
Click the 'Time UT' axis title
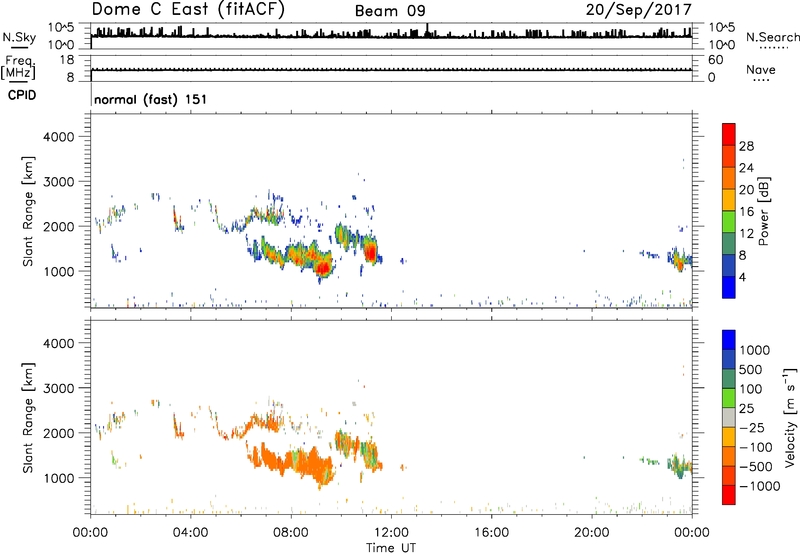391,548
